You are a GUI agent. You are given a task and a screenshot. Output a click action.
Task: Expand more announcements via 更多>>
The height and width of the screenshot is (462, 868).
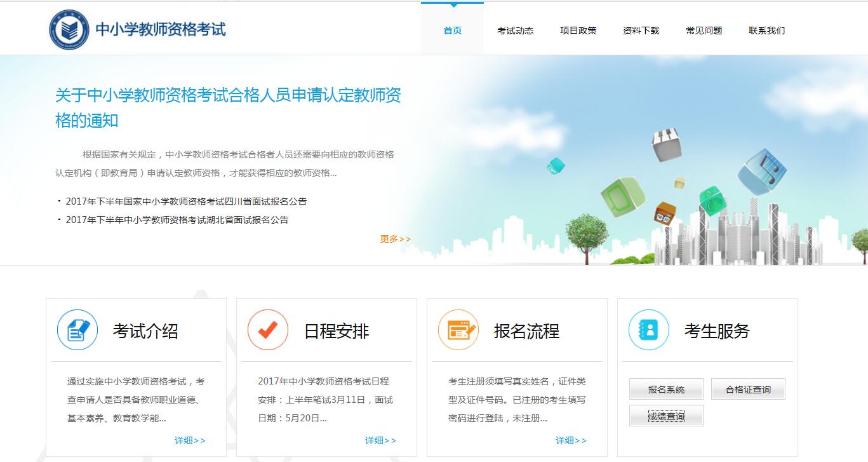pos(394,238)
